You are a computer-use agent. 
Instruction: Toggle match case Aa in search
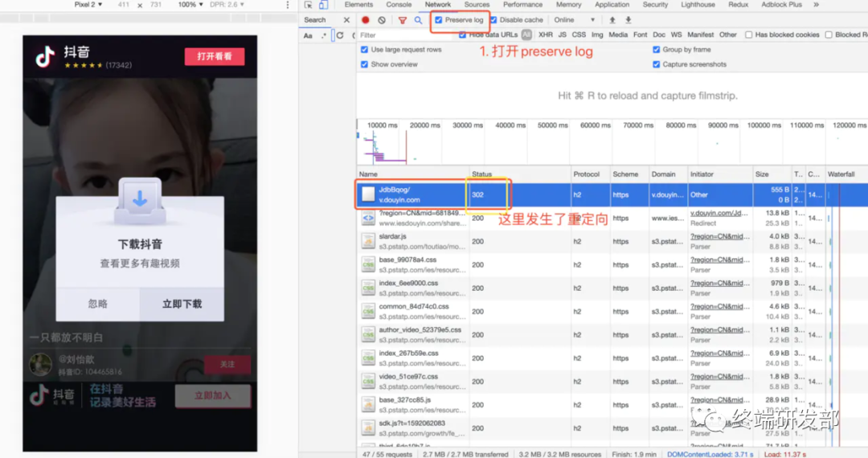(x=308, y=35)
